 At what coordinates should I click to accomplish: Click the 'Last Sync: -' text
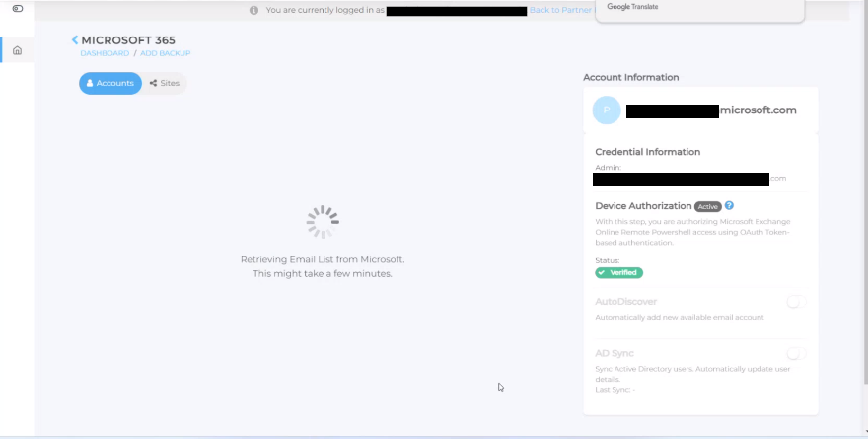[615, 389]
